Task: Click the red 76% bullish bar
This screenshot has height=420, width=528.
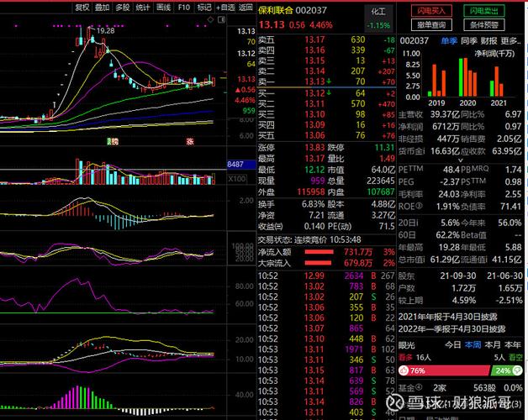Action: pos(445,370)
